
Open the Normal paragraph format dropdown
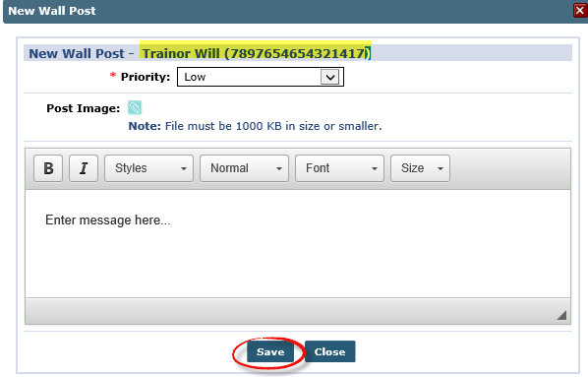coord(244,168)
